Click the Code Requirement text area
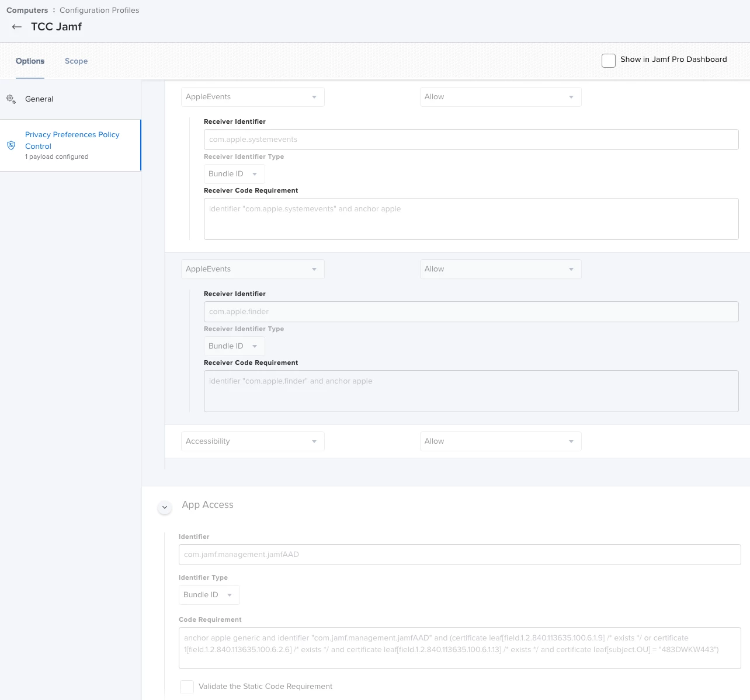This screenshot has height=700, width=750. [460, 648]
